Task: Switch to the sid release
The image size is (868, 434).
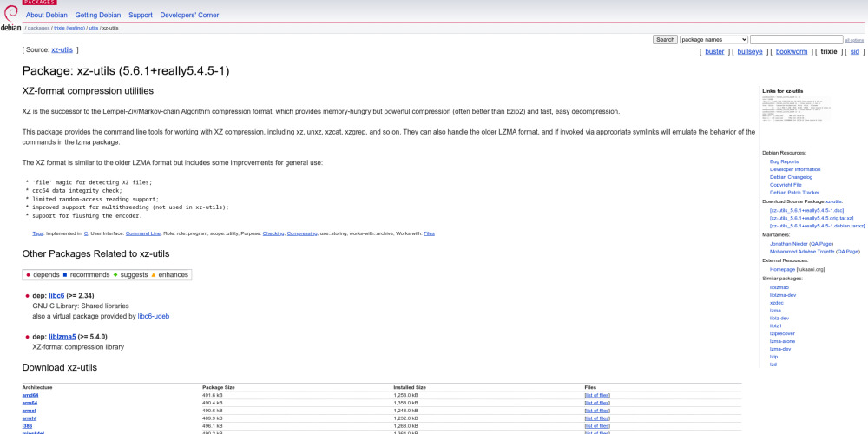Action: pos(854,51)
